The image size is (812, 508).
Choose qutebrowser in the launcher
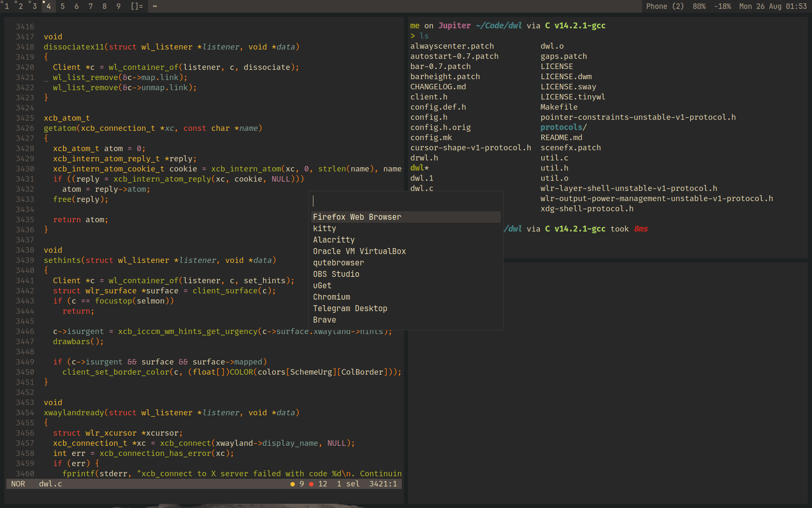pos(406,263)
